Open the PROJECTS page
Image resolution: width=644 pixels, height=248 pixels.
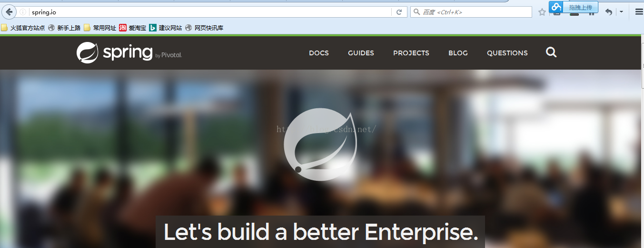[411, 53]
